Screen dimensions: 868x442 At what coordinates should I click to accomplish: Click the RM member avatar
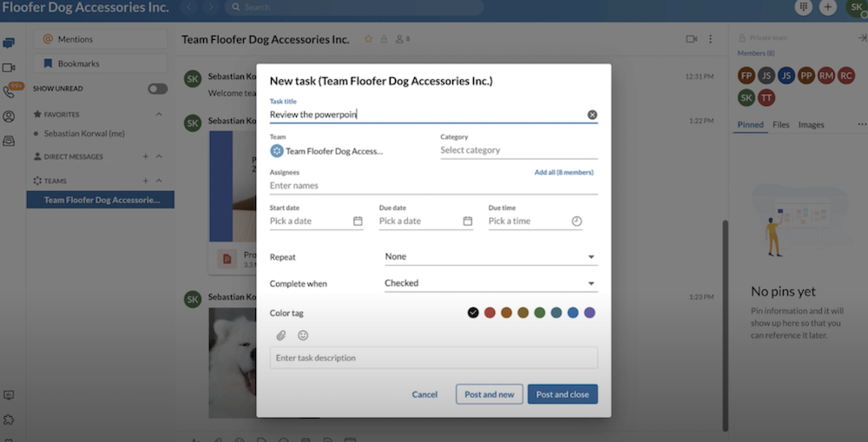(826, 76)
